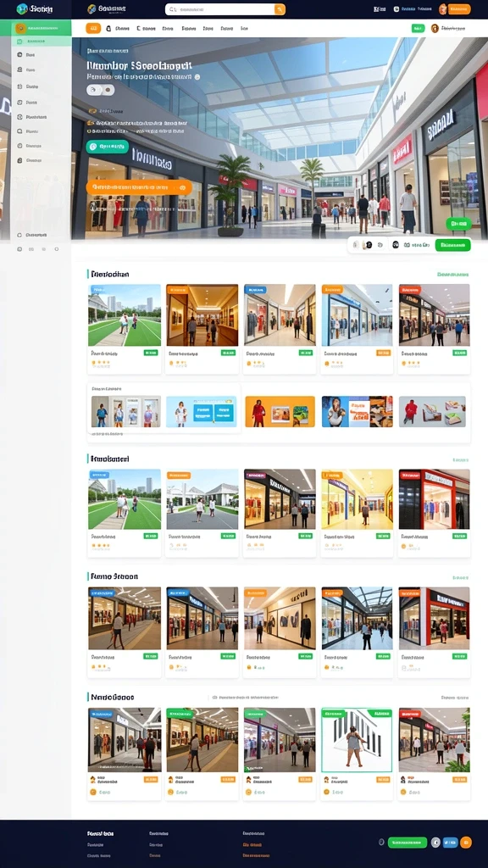The image size is (488, 868).
Task: Click the small green button at the hero's bottom-right
Action: tap(458, 224)
